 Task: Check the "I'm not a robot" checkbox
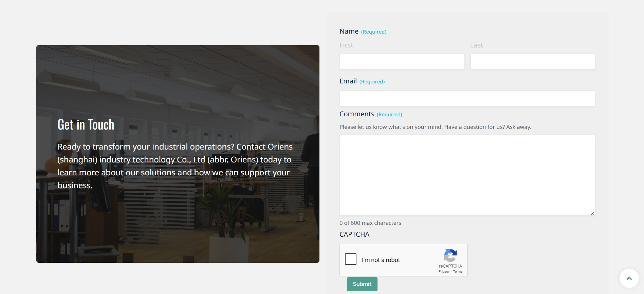[x=351, y=259]
